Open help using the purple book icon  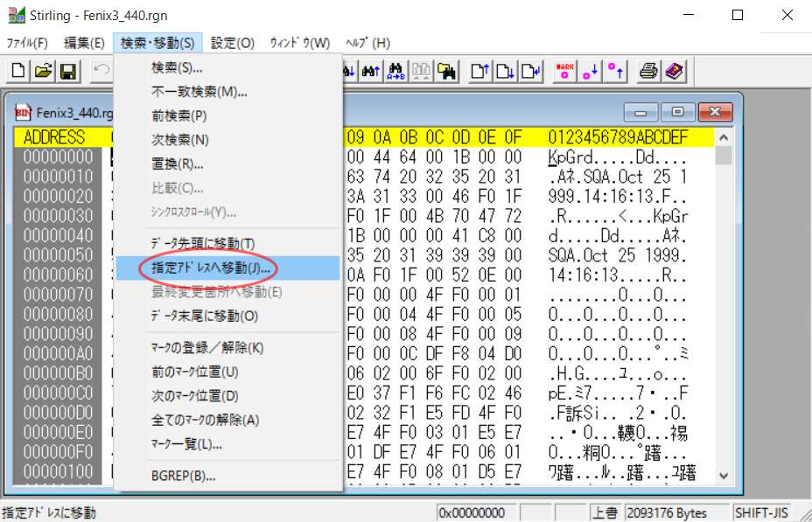pos(674,71)
